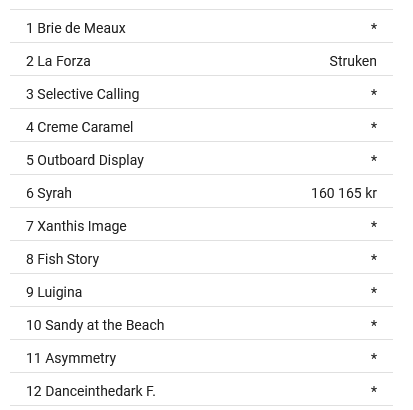This screenshot has height=410, width=413.
Task: Open the 2 La Forza entry
Action: (201, 59)
